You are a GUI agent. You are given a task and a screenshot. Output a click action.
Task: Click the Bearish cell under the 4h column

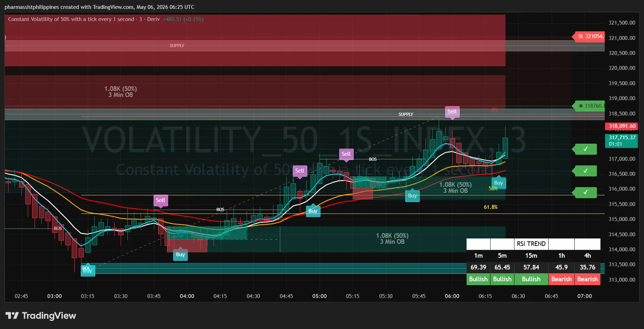(588, 279)
